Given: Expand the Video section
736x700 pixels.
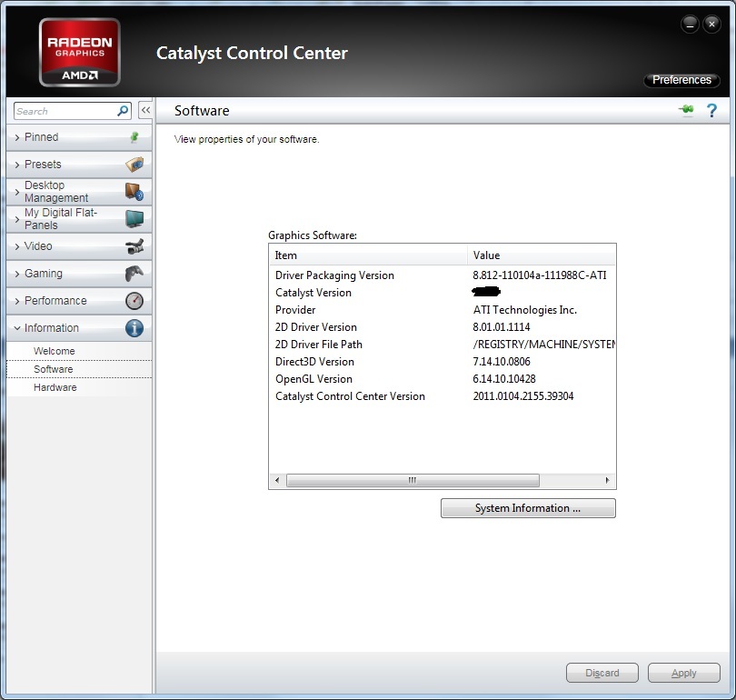Looking at the screenshot, I should (79, 246).
